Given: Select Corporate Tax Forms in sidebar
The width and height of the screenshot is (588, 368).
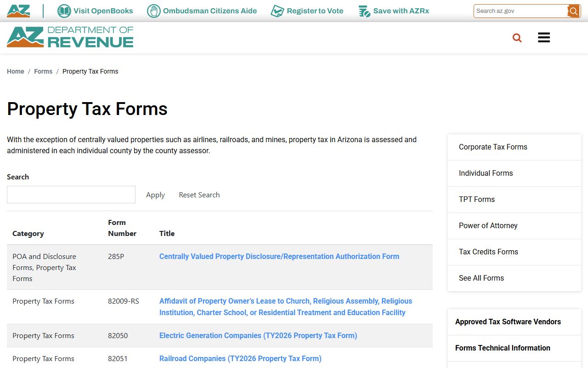Looking at the screenshot, I should point(514,147).
